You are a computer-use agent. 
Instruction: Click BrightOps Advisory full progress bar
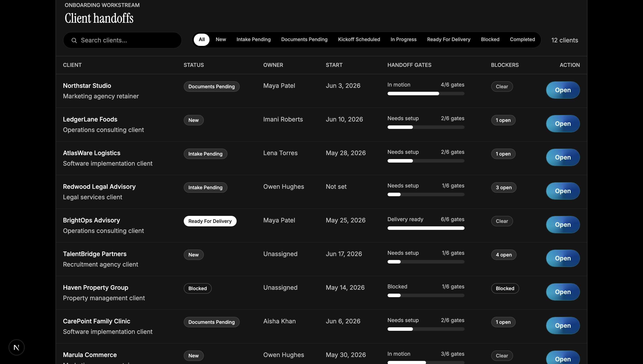pos(426,228)
